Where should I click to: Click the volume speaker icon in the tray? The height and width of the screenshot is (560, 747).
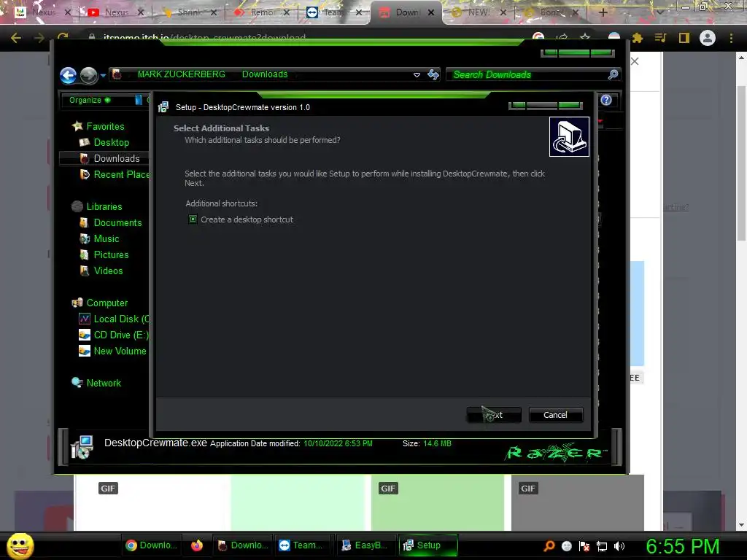[619, 546]
